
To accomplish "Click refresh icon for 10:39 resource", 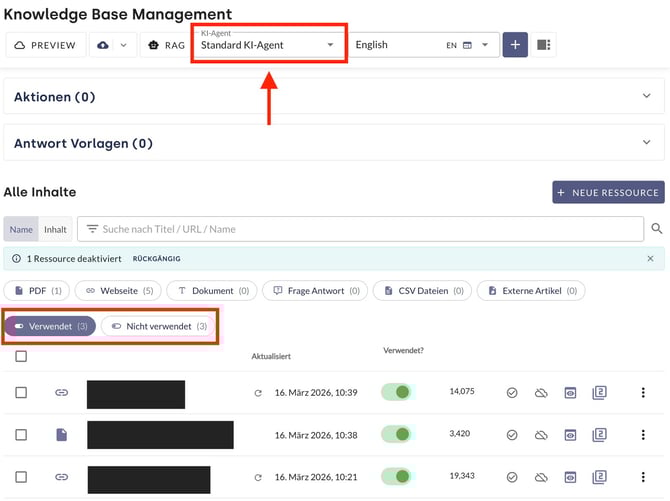I will (258, 394).
